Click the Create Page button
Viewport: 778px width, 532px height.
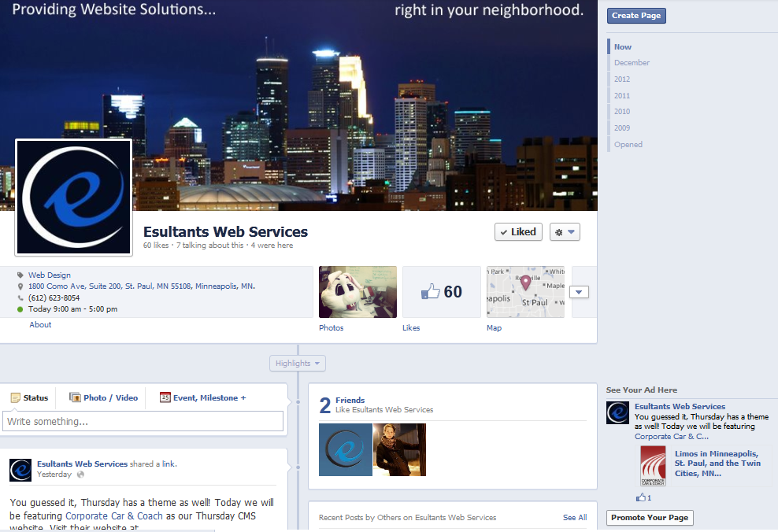coord(636,16)
